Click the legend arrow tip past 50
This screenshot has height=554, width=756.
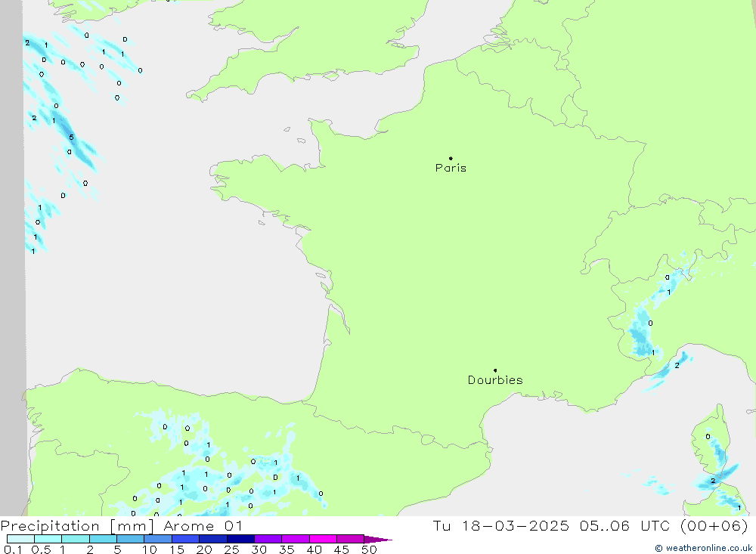tap(386, 540)
